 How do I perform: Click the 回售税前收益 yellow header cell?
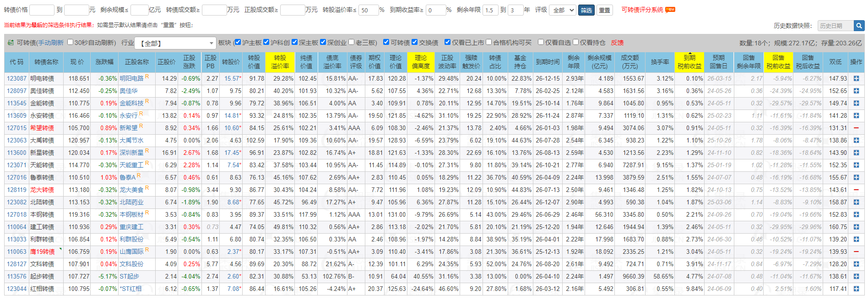(778, 62)
